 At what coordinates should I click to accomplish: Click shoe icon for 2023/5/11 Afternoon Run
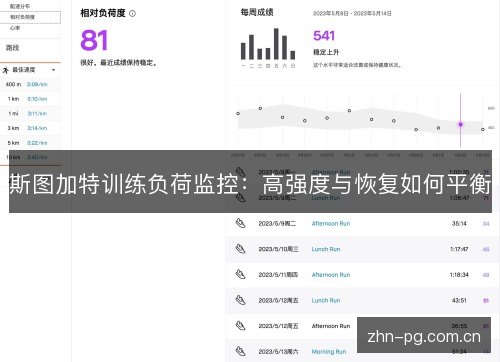pos(240,274)
